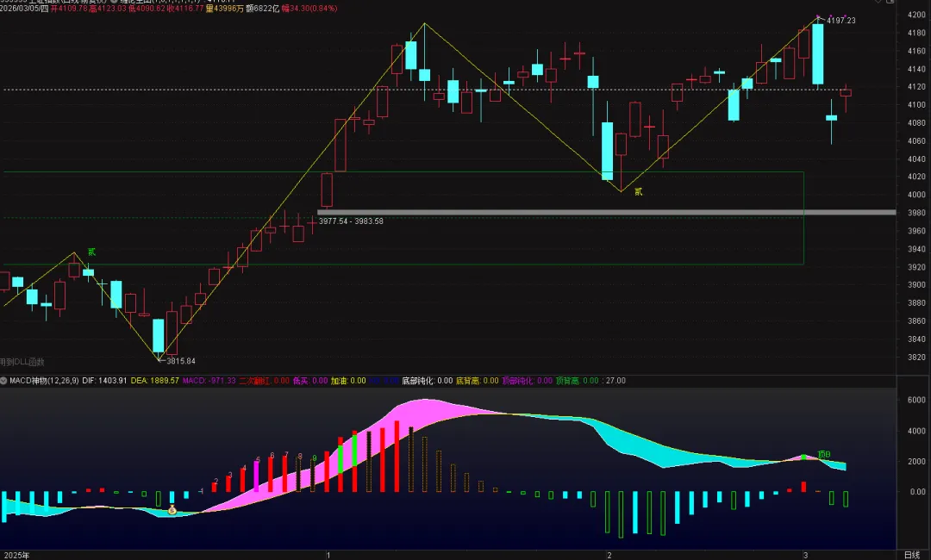The image size is (931, 560).
Task: Click the 3815.84 low price label
Action: (x=180, y=361)
